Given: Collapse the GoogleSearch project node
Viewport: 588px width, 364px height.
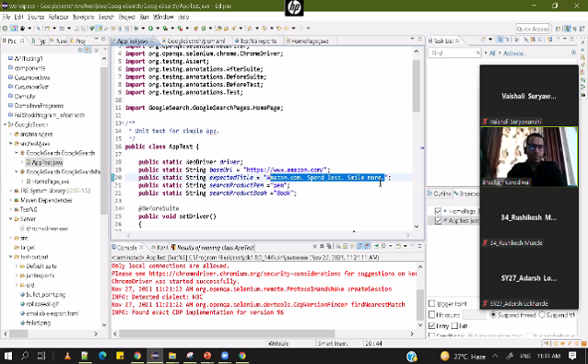Looking at the screenshot, I should click(x=5, y=124).
